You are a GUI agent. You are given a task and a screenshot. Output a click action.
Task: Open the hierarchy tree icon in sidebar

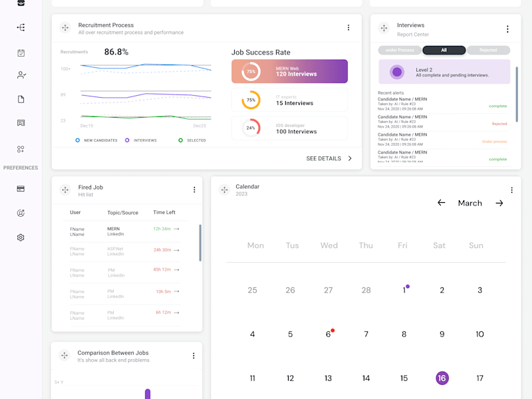[21, 27]
